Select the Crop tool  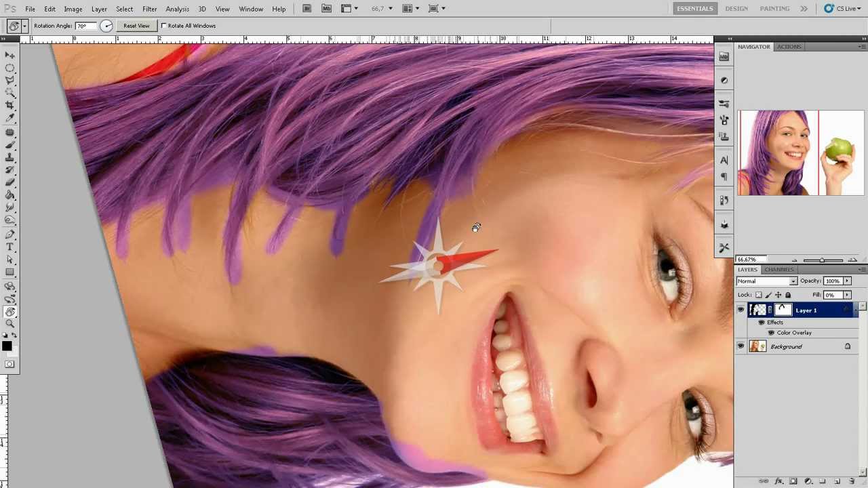click(x=9, y=105)
